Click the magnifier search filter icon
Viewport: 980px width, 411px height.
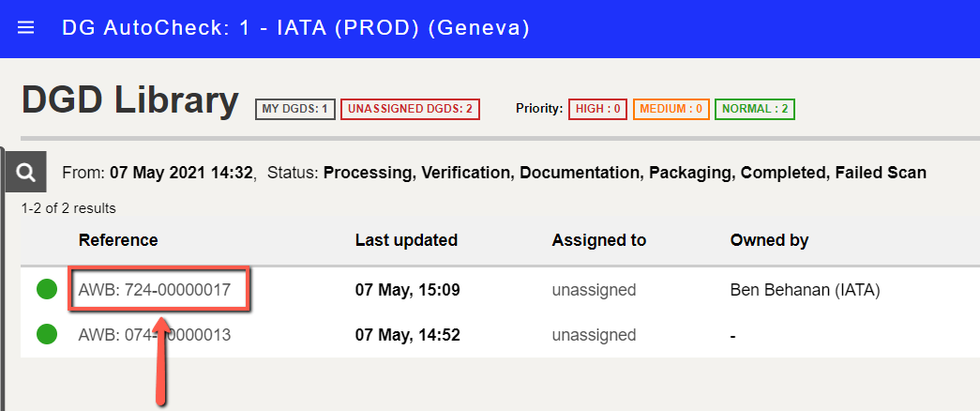(26, 172)
